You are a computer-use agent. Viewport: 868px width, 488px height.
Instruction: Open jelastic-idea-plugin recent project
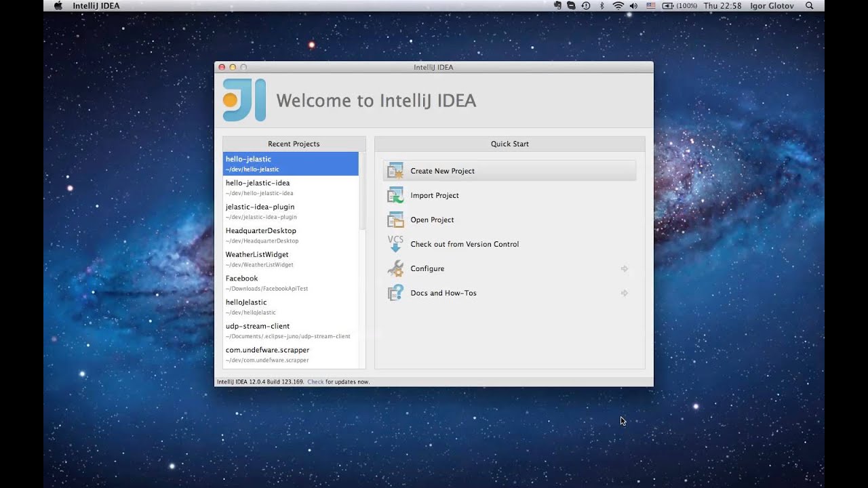coord(290,211)
